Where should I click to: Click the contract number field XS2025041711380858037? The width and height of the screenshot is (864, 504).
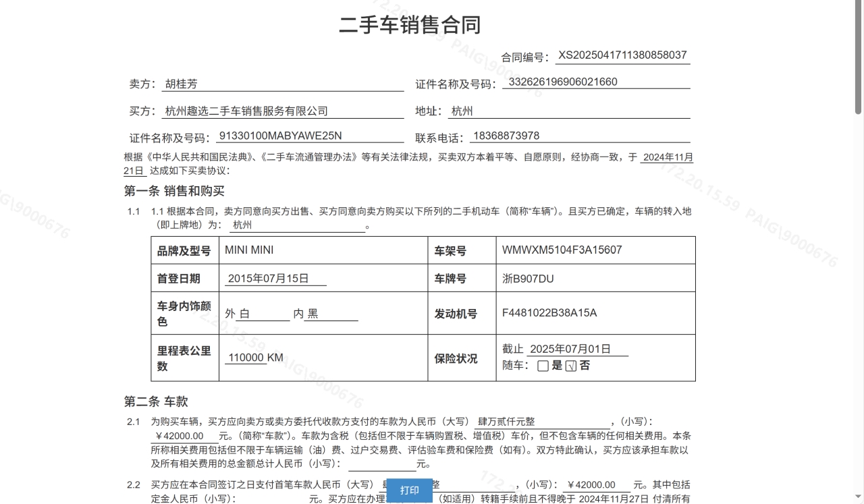tap(622, 56)
